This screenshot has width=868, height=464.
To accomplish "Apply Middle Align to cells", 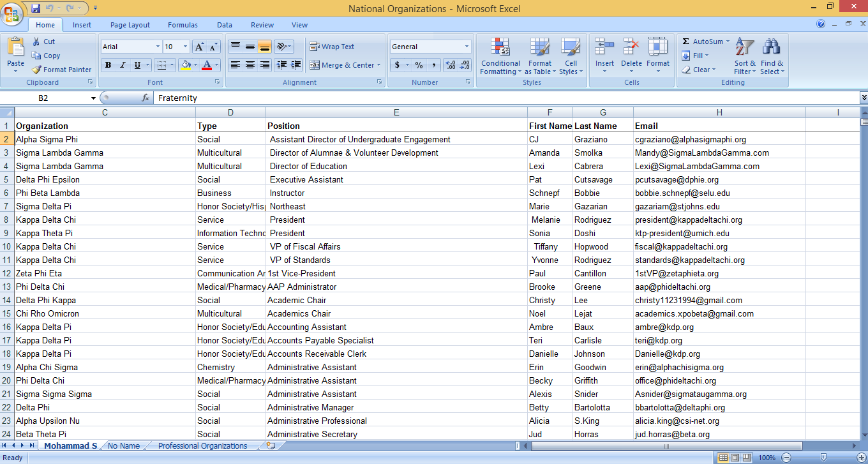I will click(x=250, y=47).
